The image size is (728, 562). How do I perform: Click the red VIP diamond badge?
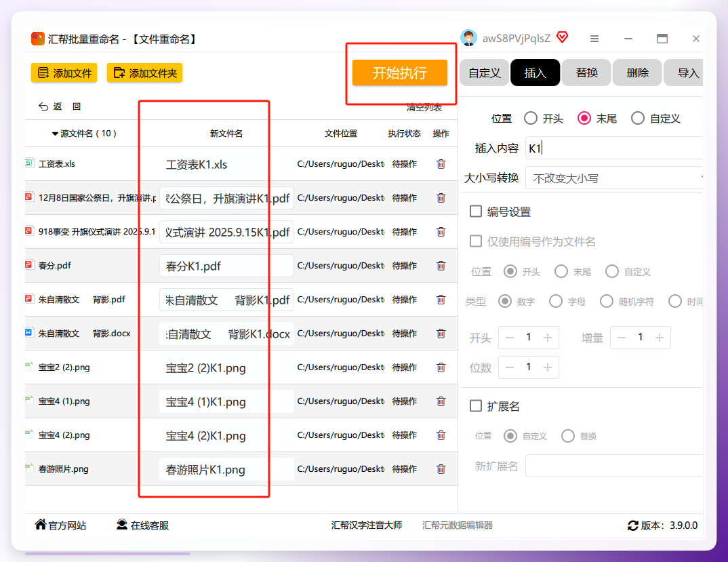click(x=562, y=37)
